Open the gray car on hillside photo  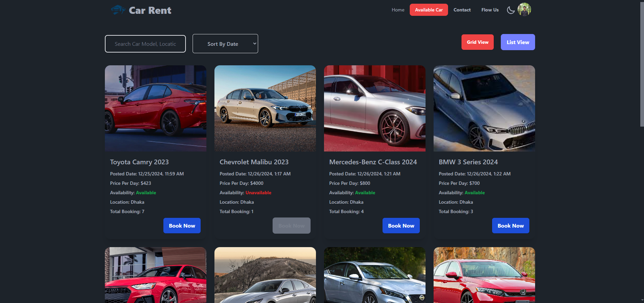click(x=265, y=275)
